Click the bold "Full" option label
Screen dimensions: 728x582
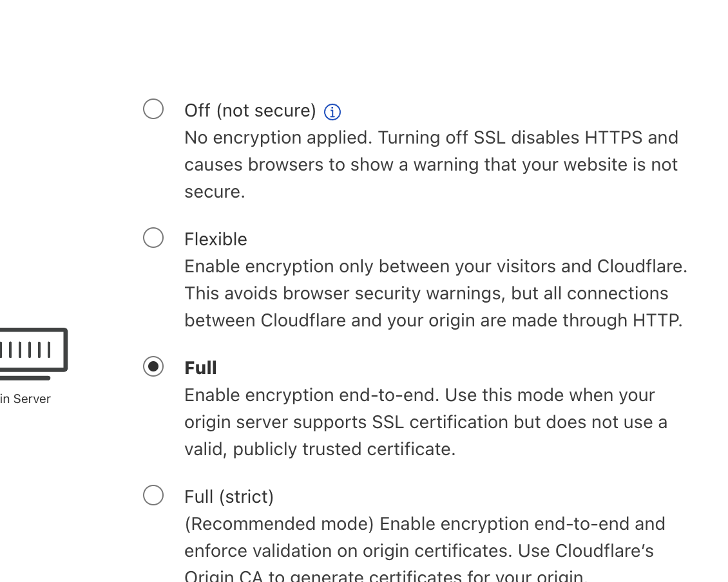200,368
